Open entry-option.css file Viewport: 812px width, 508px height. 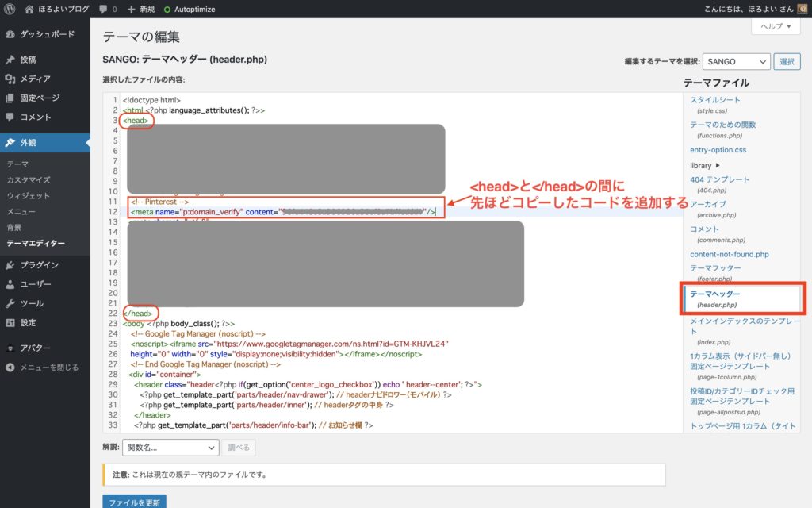718,150
